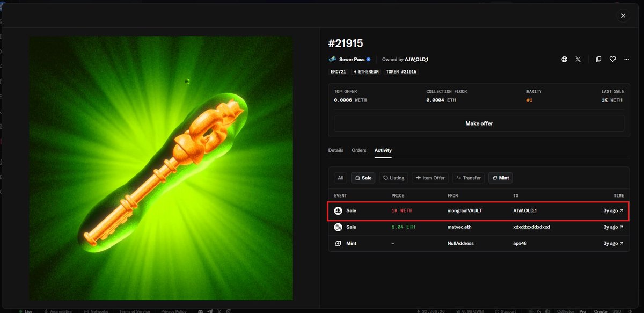Click the PRICE column header
644x313 pixels.
(398, 196)
